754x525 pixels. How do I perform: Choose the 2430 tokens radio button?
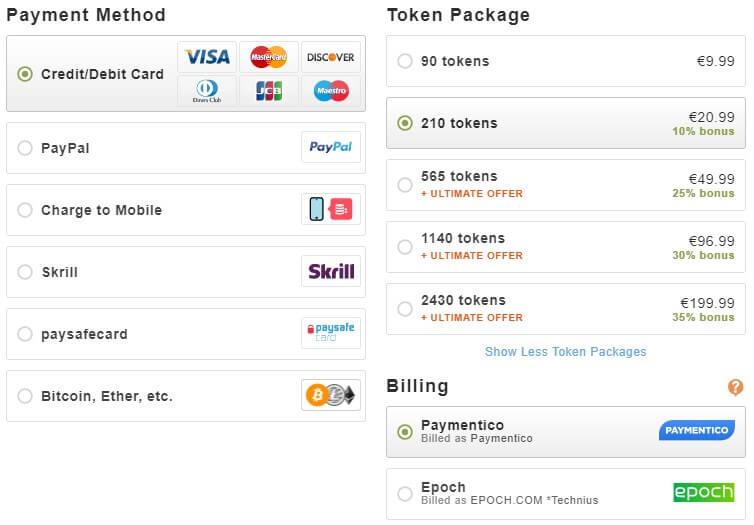pyautogui.click(x=405, y=309)
